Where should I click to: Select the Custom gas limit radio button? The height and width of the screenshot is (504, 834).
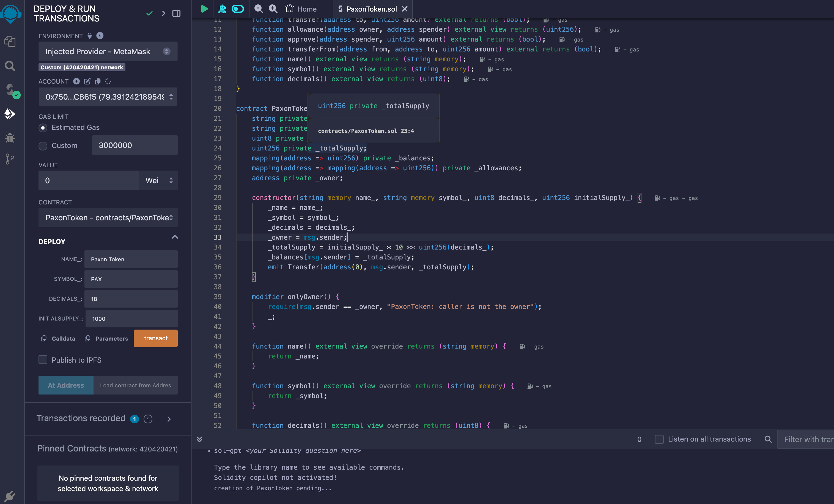[x=43, y=146]
